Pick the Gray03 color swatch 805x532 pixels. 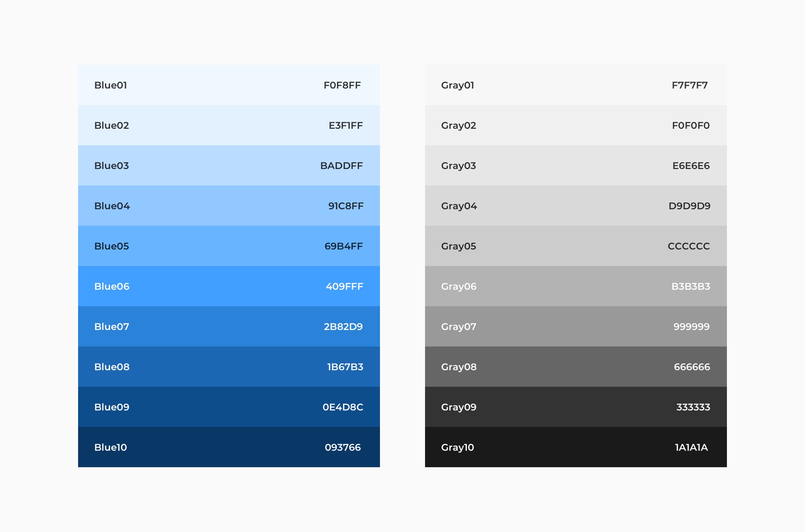[576, 165]
